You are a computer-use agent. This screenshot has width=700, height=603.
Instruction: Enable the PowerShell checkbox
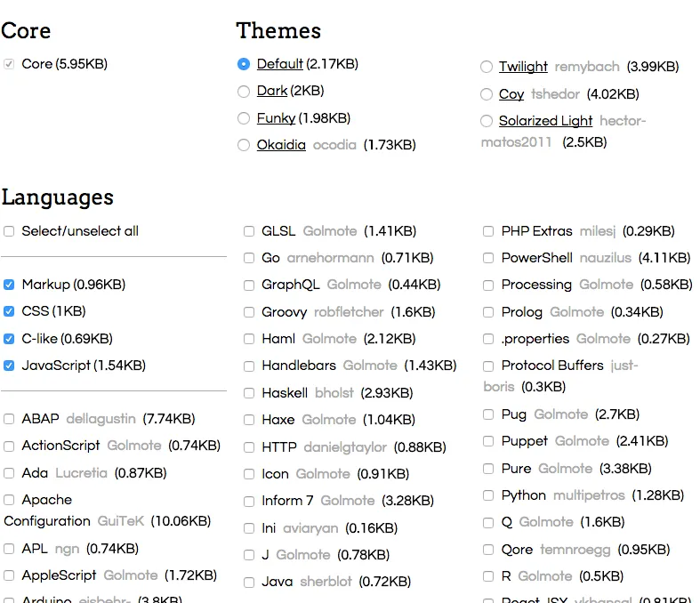point(488,258)
